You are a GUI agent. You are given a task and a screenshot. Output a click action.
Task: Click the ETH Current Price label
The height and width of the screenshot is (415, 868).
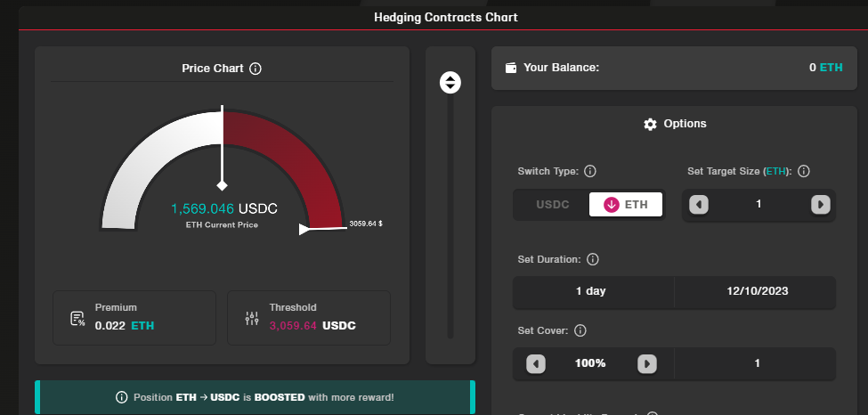pyautogui.click(x=222, y=225)
